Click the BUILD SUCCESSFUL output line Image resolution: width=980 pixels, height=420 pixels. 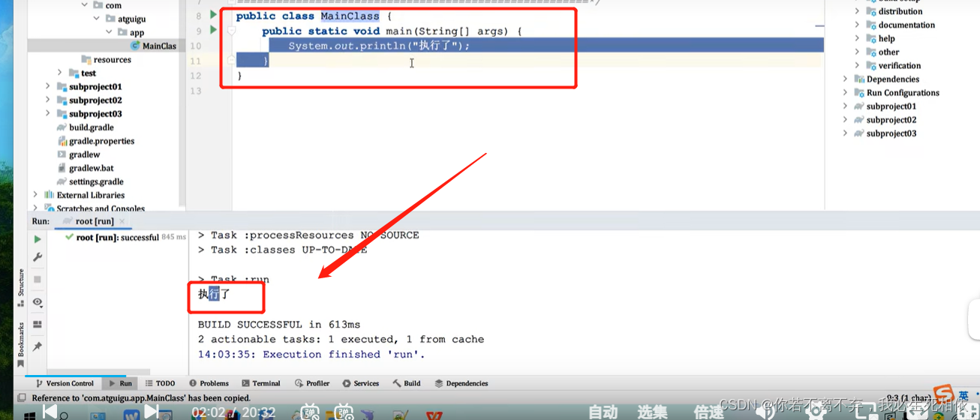(279, 325)
